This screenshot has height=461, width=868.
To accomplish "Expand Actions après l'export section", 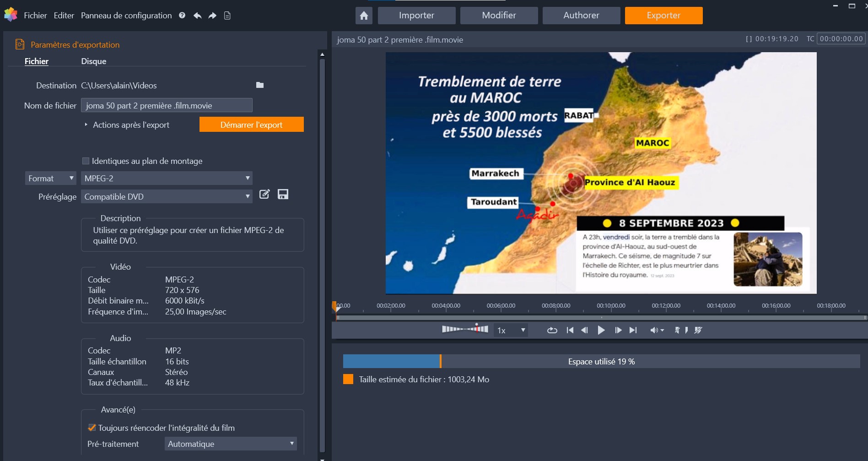I will coord(86,125).
